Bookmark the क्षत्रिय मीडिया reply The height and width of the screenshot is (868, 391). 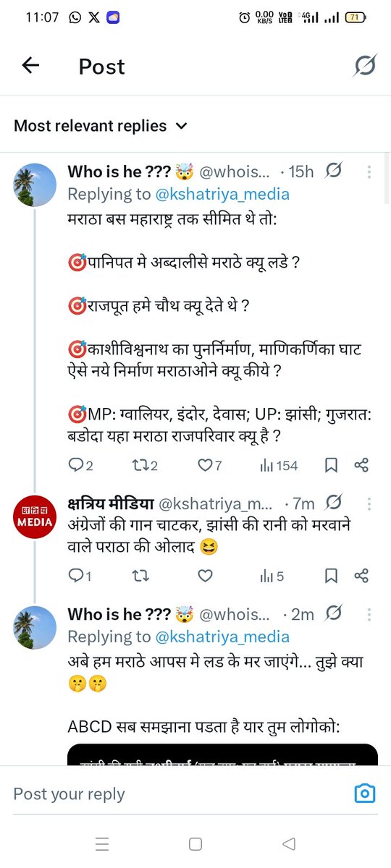click(331, 576)
